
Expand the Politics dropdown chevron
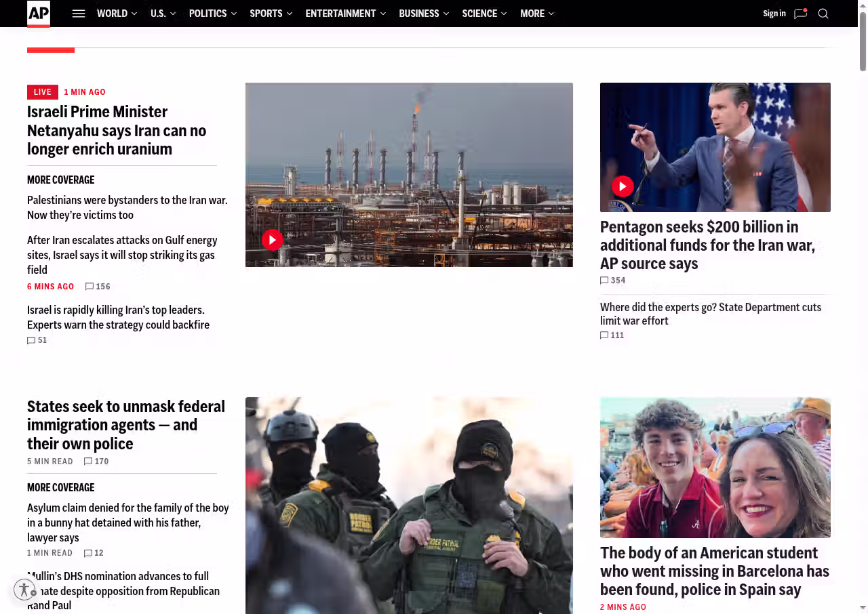(234, 14)
